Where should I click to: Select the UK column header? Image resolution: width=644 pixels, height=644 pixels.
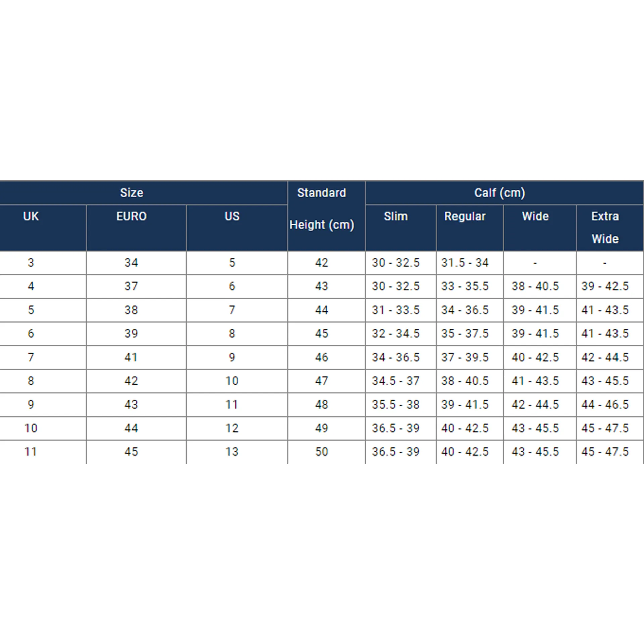(x=31, y=216)
